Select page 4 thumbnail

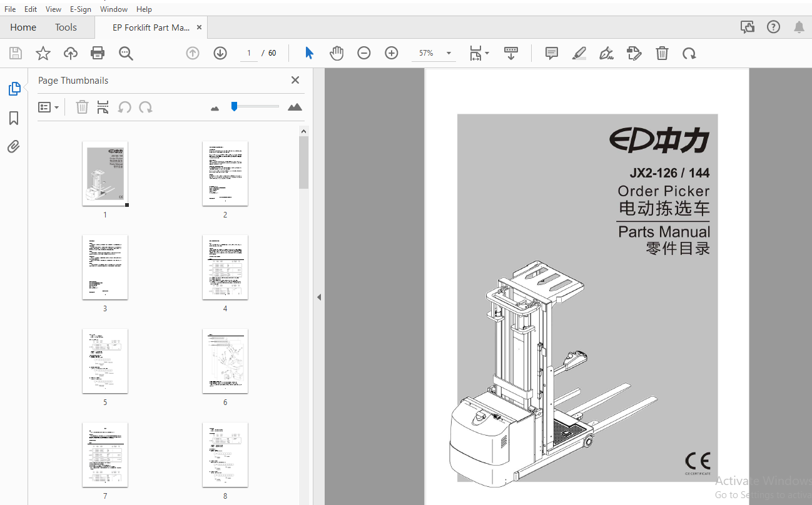[x=225, y=267]
